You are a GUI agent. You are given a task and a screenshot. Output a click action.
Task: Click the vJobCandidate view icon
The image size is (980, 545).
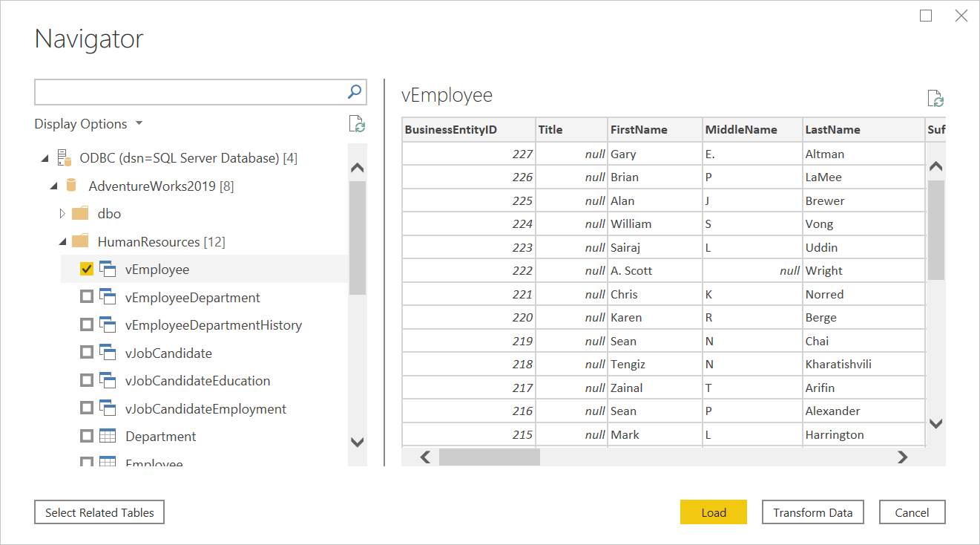[x=108, y=353]
